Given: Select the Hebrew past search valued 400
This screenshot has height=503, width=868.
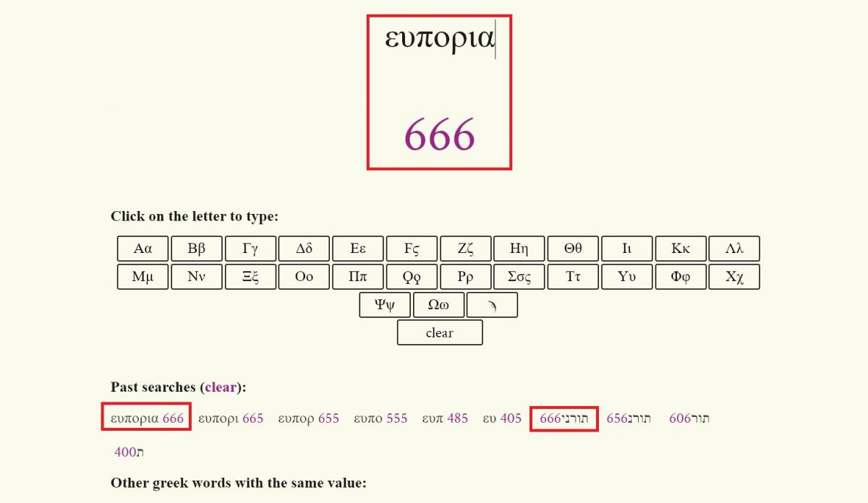Looking at the screenshot, I should tap(129, 452).
